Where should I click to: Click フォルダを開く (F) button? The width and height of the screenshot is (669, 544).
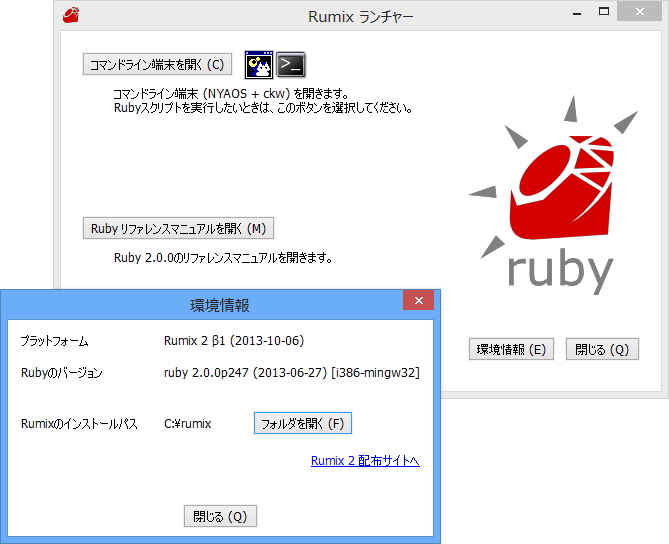point(303,423)
